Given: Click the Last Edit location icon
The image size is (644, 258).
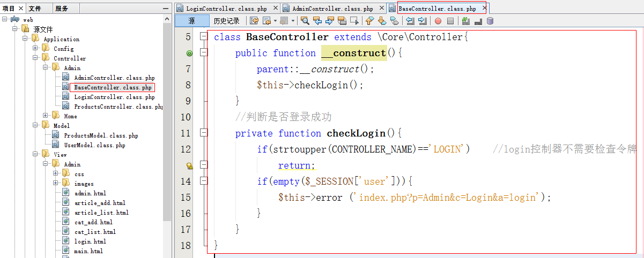Looking at the screenshot, I should (x=254, y=21).
